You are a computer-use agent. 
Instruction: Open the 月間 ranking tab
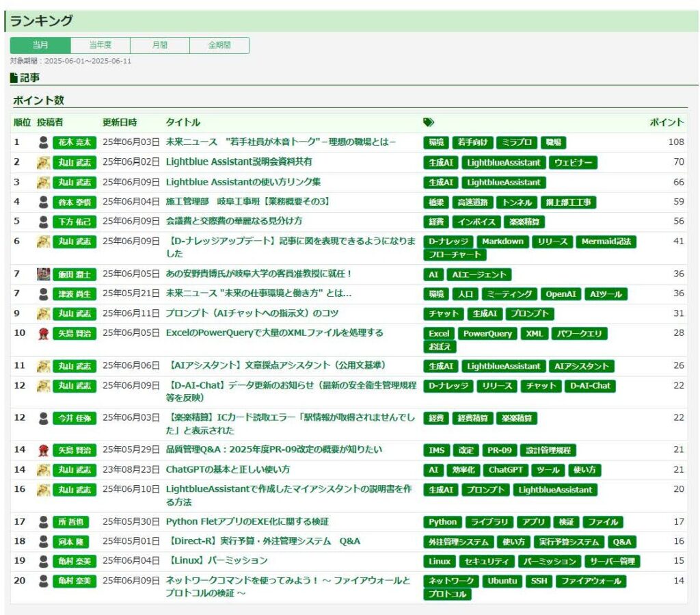pos(159,45)
